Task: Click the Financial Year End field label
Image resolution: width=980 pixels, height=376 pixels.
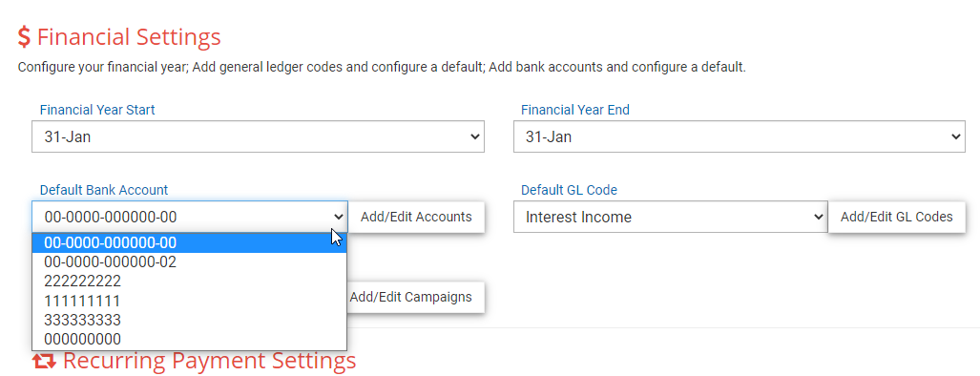Action: tap(575, 110)
